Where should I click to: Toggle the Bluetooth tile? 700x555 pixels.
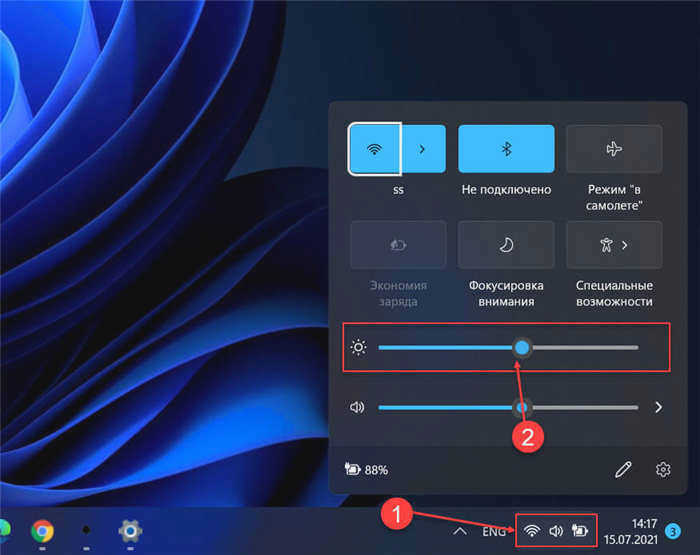pos(506,149)
